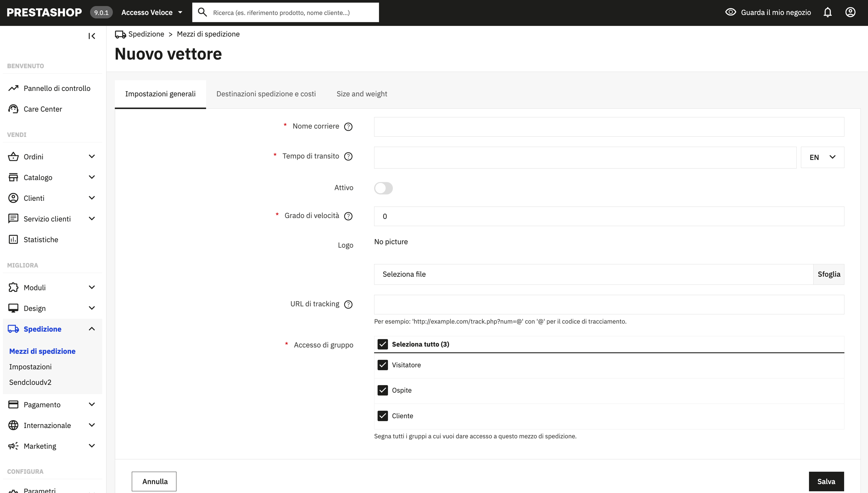Click the Annulla button

point(154,481)
